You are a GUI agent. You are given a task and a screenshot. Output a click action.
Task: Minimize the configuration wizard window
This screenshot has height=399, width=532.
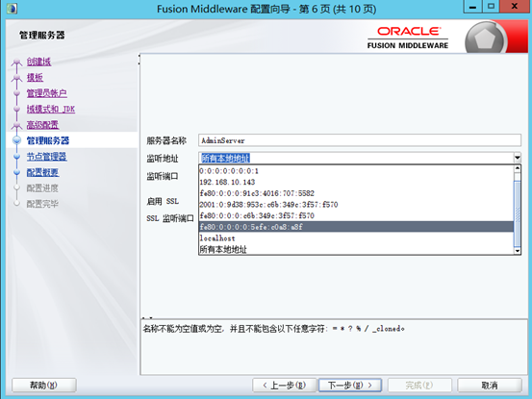coord(473,7)
